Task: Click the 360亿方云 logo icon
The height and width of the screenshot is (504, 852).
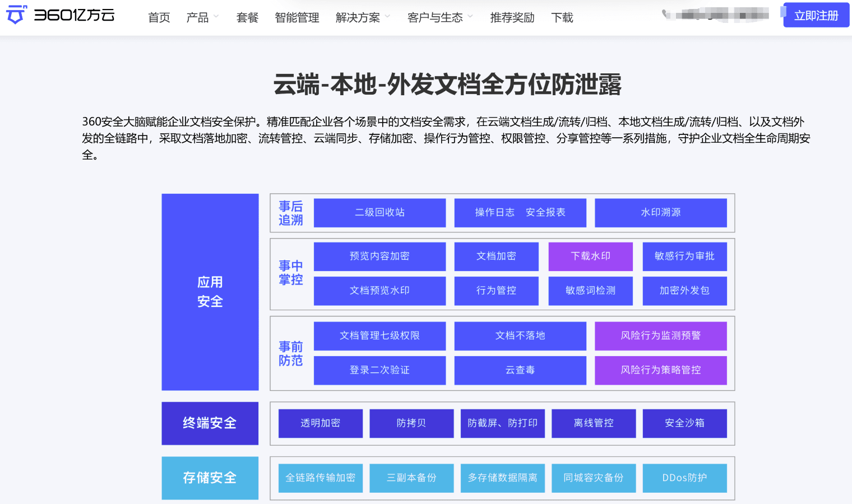Action: click(x=16, y=15)
